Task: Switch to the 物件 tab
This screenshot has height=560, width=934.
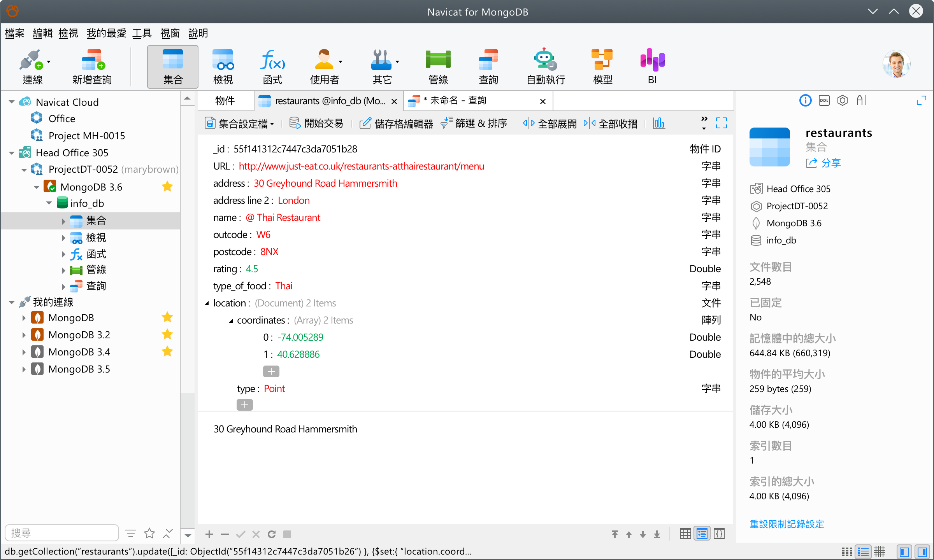Action: 225,101
